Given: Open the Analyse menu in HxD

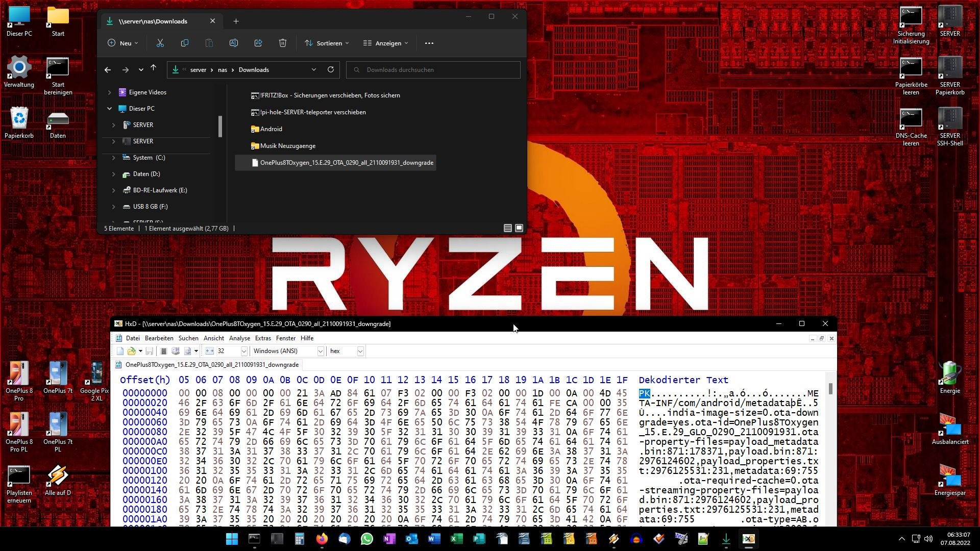Looking at the screenshot, I should click(239, 338).
